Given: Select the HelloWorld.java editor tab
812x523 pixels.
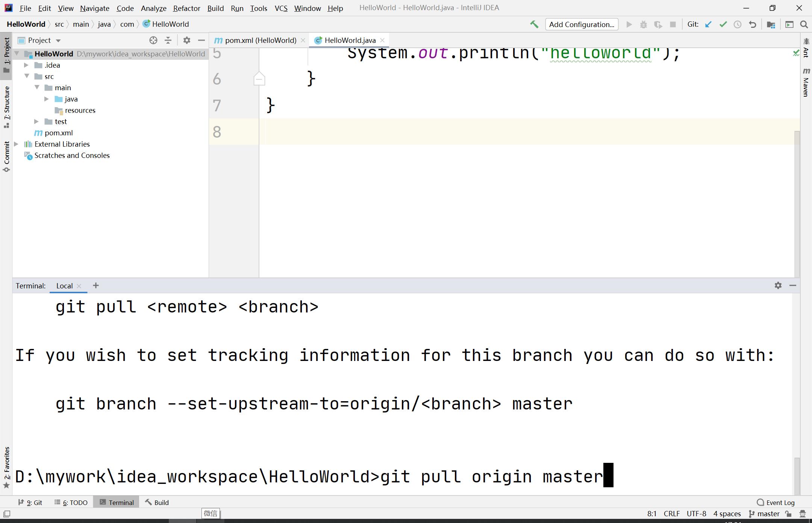Looking at the screenshot, I should (349, 39).
